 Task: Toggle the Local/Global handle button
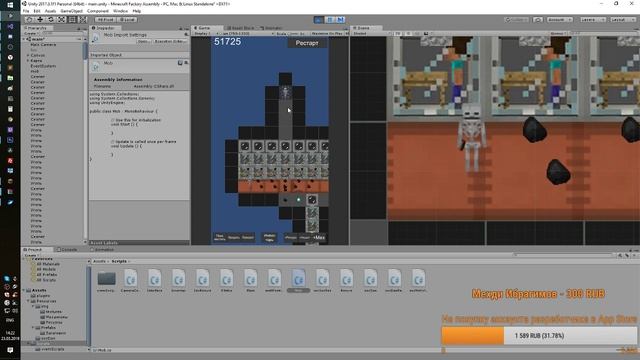[x=127, y=20]
